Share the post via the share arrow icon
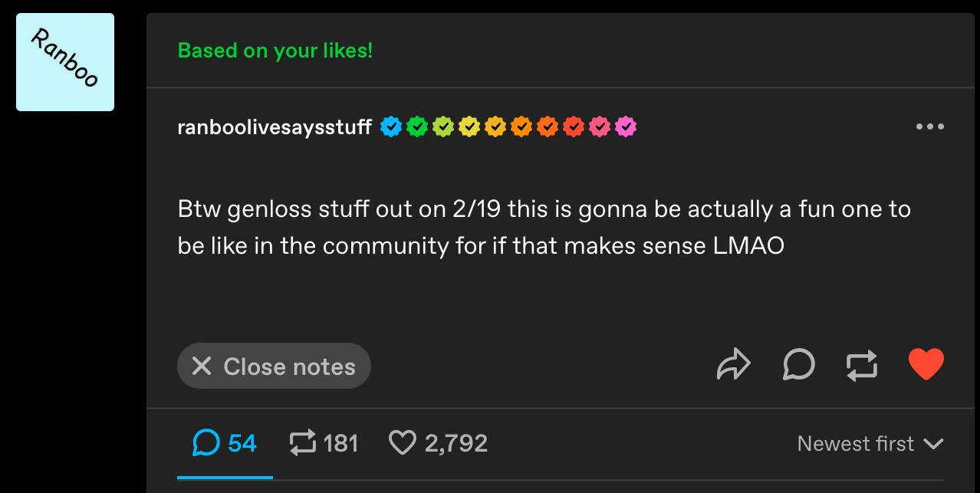This screenshot has width=980, height=493. tap(733, 364)
